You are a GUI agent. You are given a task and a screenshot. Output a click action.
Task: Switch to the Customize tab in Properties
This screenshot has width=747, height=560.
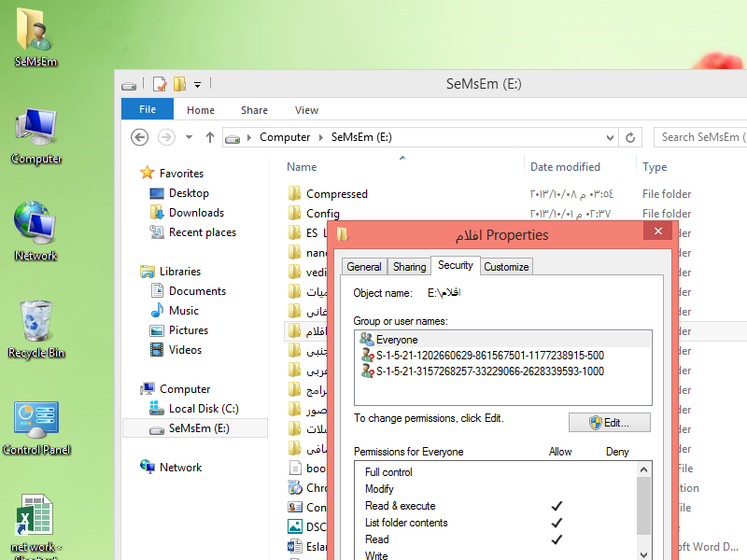(x=506, y=267)
